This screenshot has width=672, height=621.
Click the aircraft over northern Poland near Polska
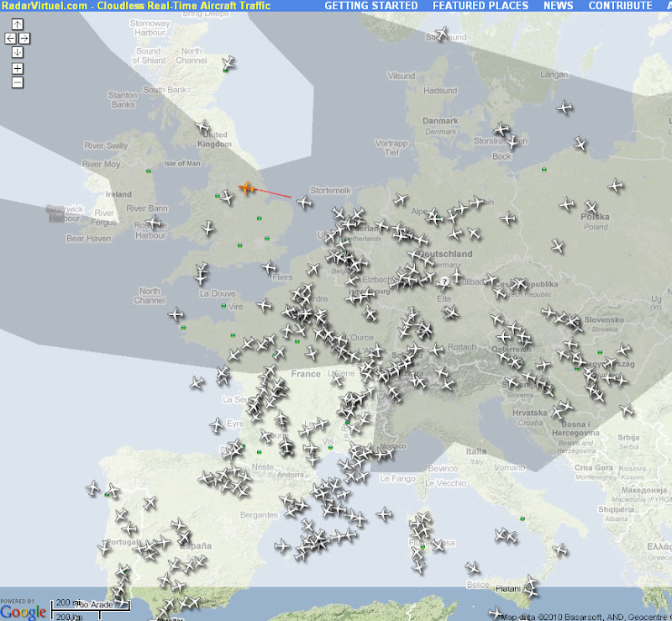tap(591, 208)
